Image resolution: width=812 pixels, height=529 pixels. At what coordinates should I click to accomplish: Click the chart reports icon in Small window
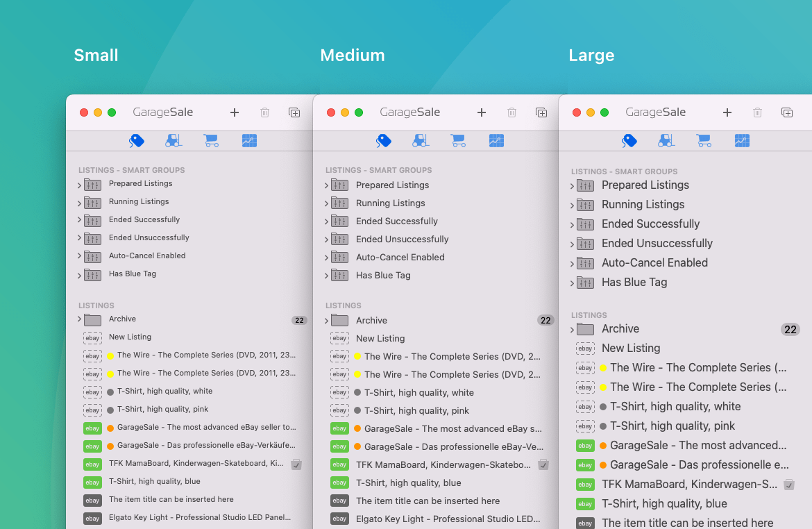point(249,141)
